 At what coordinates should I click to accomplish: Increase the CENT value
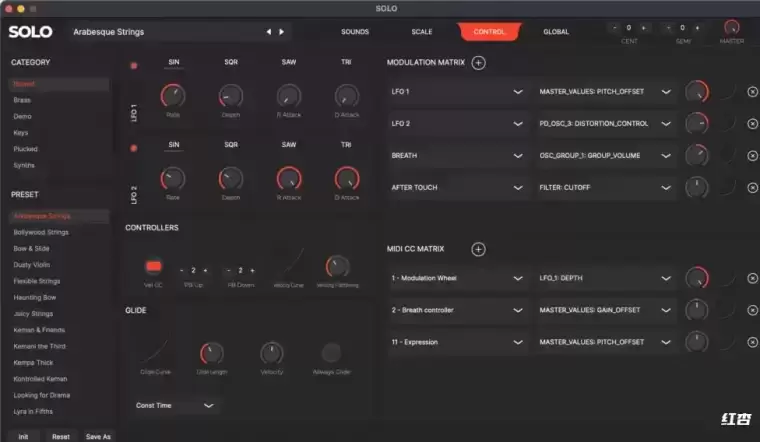[644, 28]
